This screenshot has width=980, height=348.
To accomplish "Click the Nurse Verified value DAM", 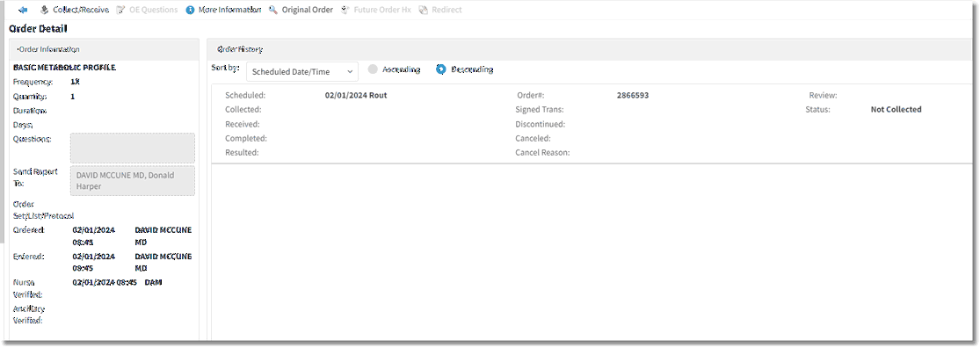I will point(154,282).
